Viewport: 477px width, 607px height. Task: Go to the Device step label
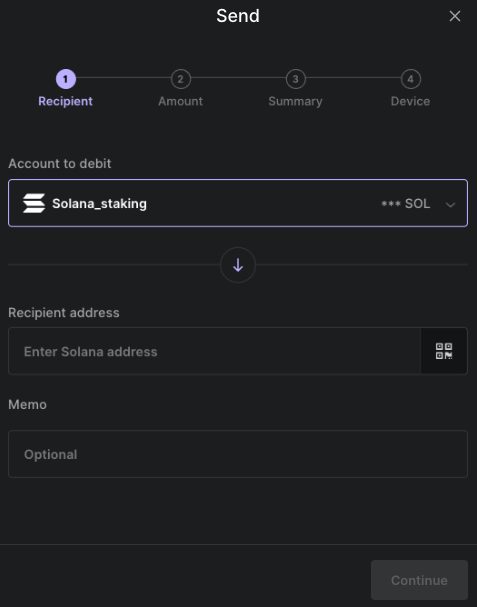point(410,101)
